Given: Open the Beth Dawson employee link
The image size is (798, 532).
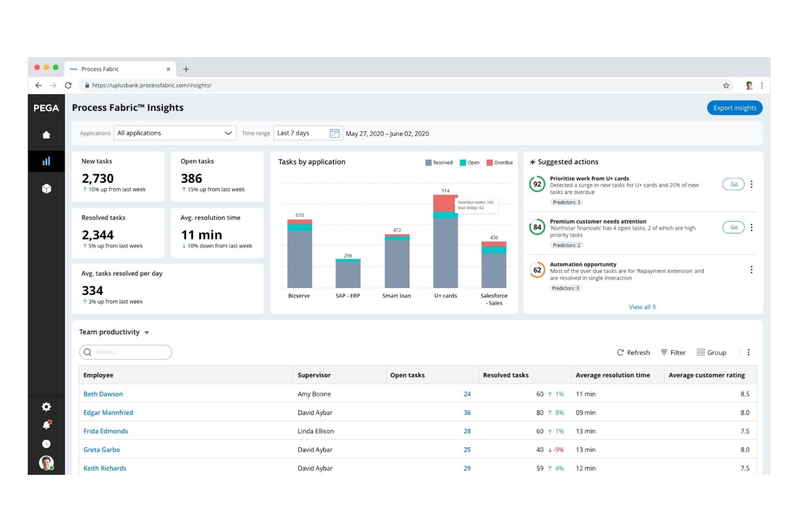Looking at the screenshot, I should pyautogui.click(x=103, y=394).
